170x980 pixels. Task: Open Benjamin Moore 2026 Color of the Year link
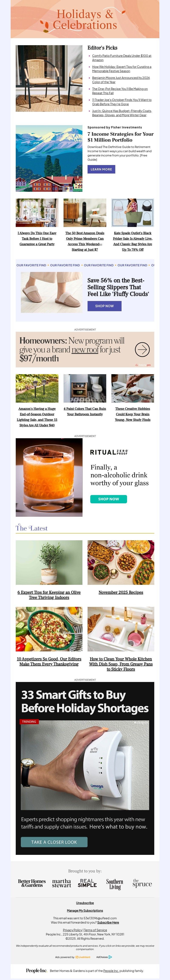[x=121, y=80]
